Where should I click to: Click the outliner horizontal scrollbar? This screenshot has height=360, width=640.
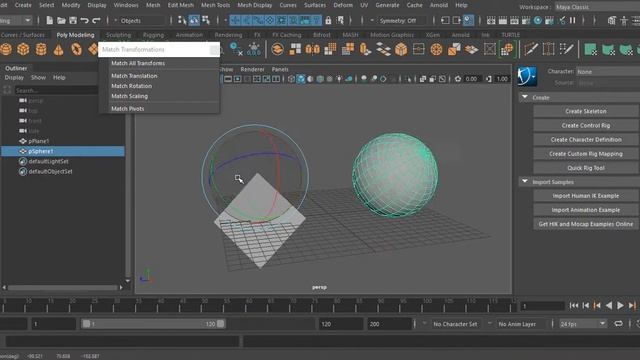(63, 287)
